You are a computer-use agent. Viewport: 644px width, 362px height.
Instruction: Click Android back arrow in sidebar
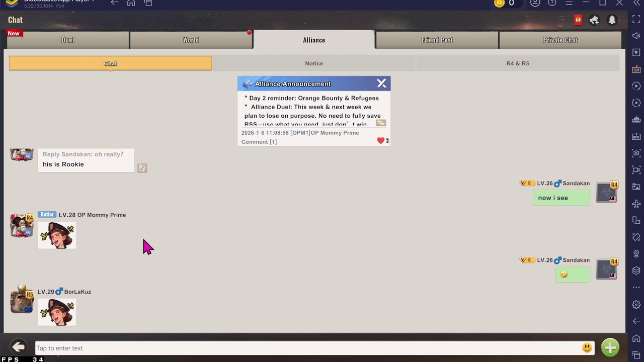tap(636, 321)
